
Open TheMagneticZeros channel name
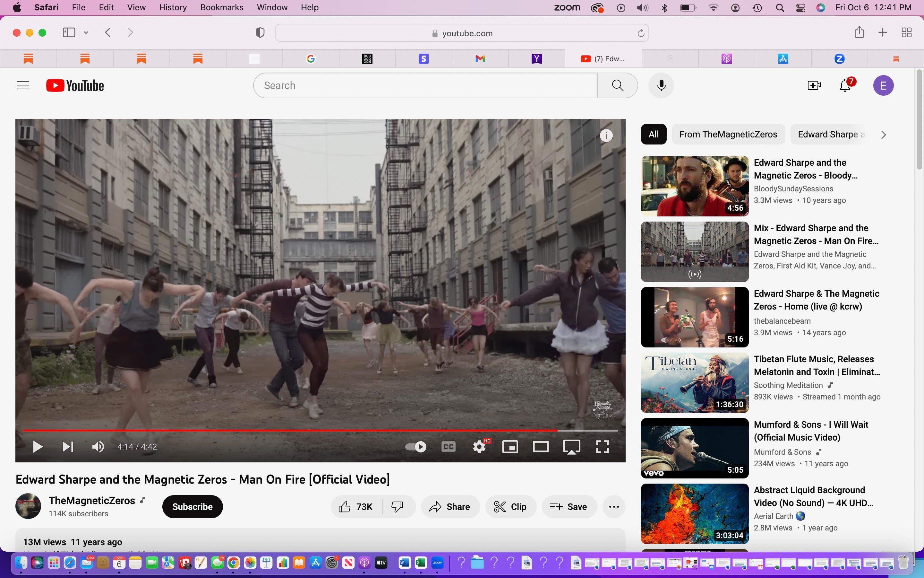92,500
